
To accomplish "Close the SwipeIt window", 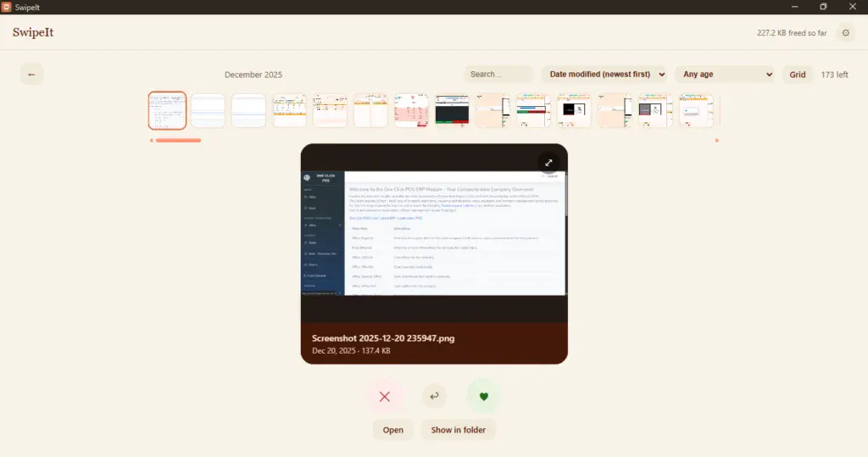I will pyautogui.click(x=853, y=7).
